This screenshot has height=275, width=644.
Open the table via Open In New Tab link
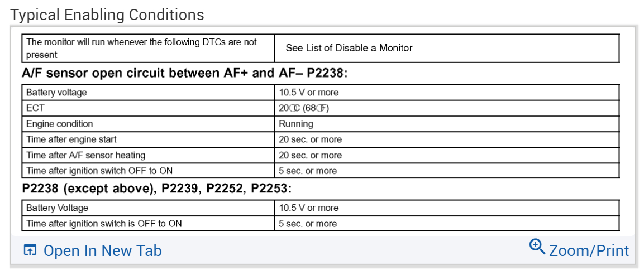(x=102, y=251)
